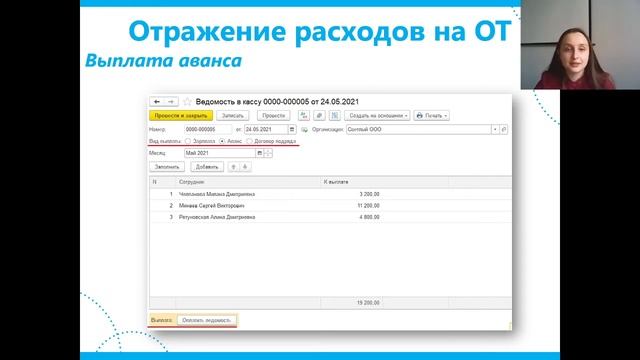640x360 pixels.
Task: Click the Номер field 0000-000005
Action: coord(208,129)
